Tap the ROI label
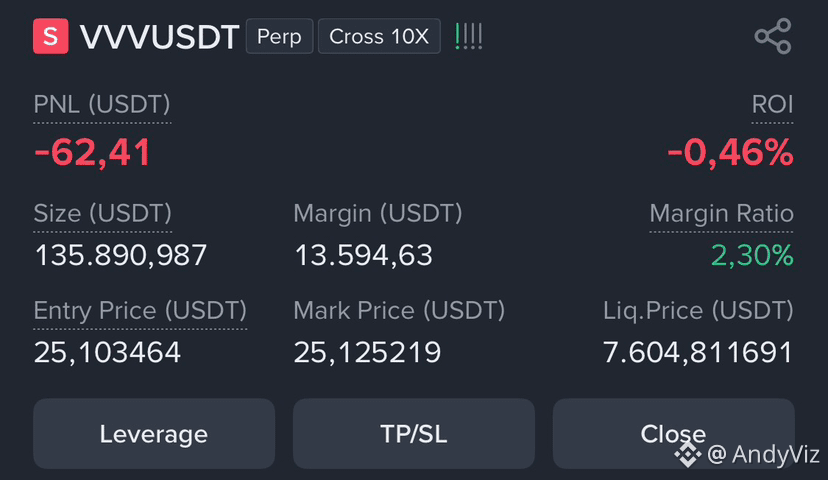The image size is (828, 480). (772, 104)
